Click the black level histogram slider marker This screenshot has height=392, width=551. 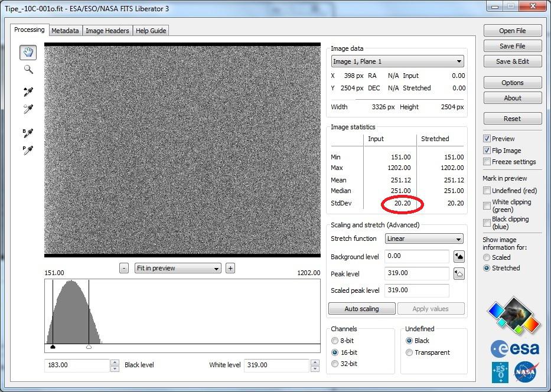(x=53, y=347)
